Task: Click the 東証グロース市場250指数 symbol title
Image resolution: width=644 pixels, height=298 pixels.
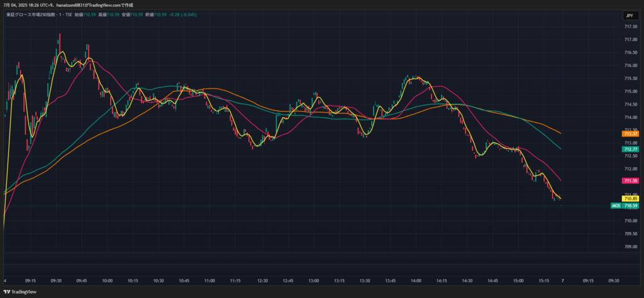Action: coord(31,14)
